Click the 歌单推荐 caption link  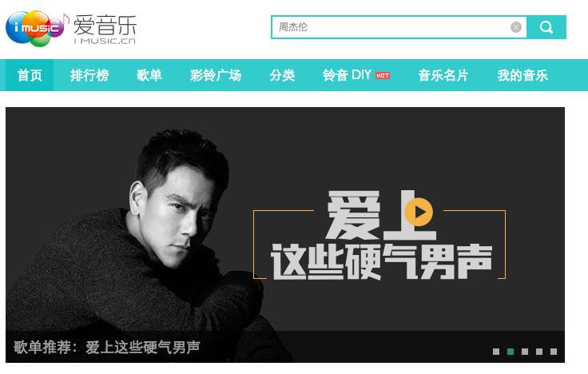pyautogui.click(x=107, y=348)
